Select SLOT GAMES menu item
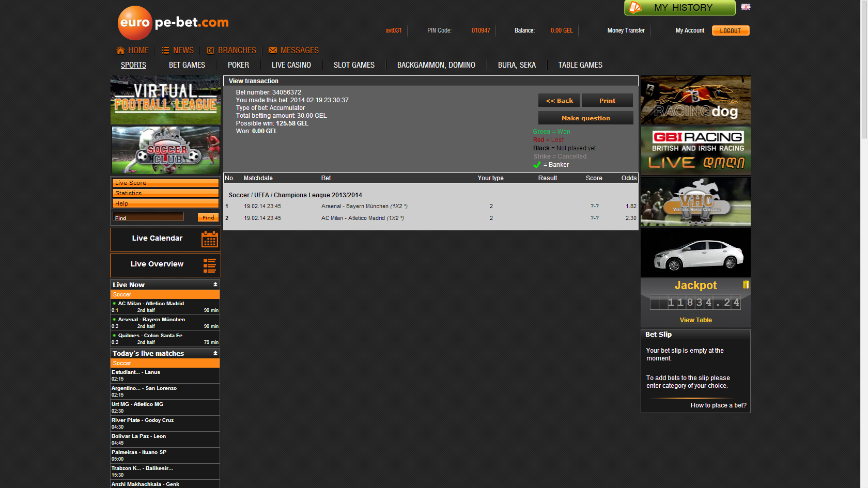The width and height of the screenshot is (868, 488). [x=354, y=65]
